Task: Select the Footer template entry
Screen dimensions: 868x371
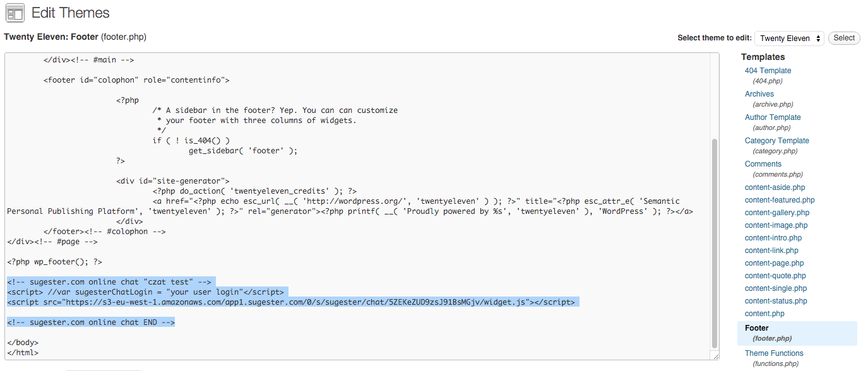Action: 757,328
